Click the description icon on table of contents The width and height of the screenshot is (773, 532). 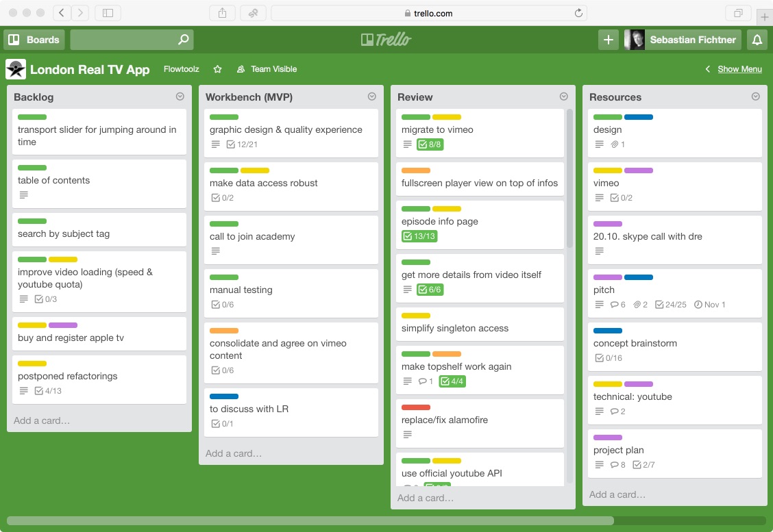pos(24,195)
